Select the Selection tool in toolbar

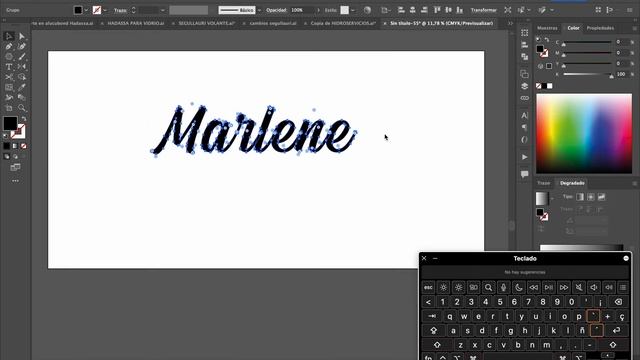9,36
